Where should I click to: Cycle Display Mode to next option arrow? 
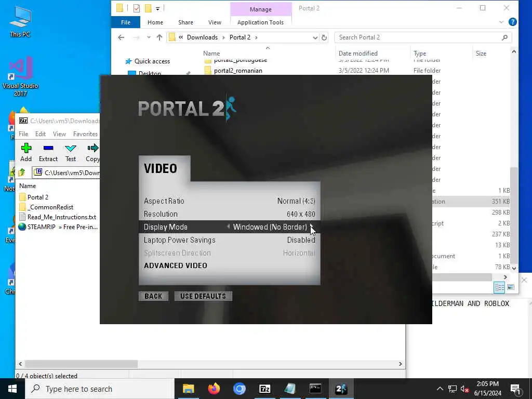click(x=311, y=227)
